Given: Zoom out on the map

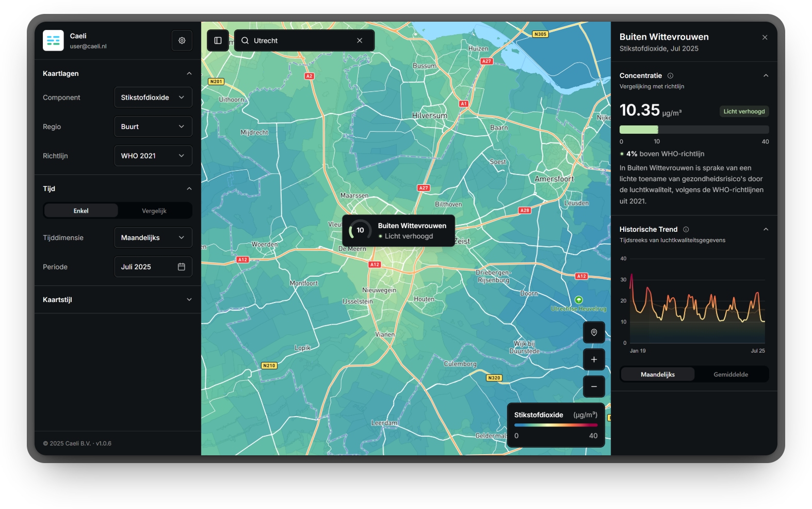Looking at the screenshot, I should pyautogui.click(x=594, y=387).
